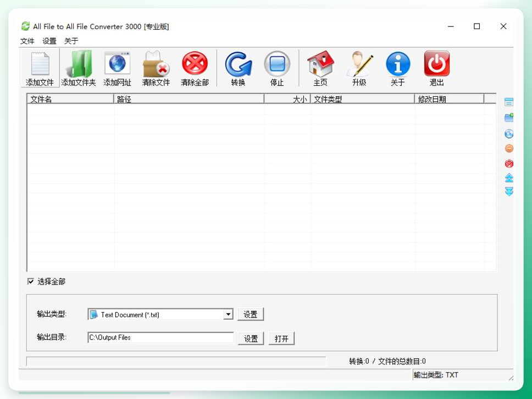Maximize the converter window
The image size is (532, 399).
[x=476, y=26]
